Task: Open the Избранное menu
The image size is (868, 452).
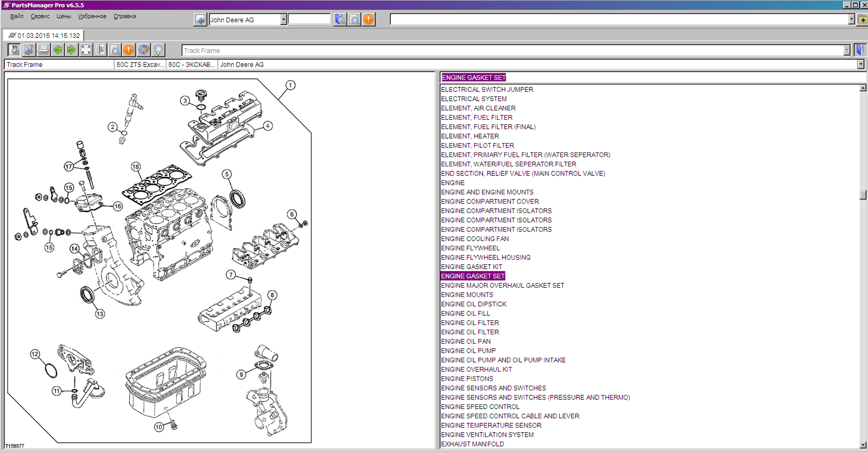Action: point(92,16)
